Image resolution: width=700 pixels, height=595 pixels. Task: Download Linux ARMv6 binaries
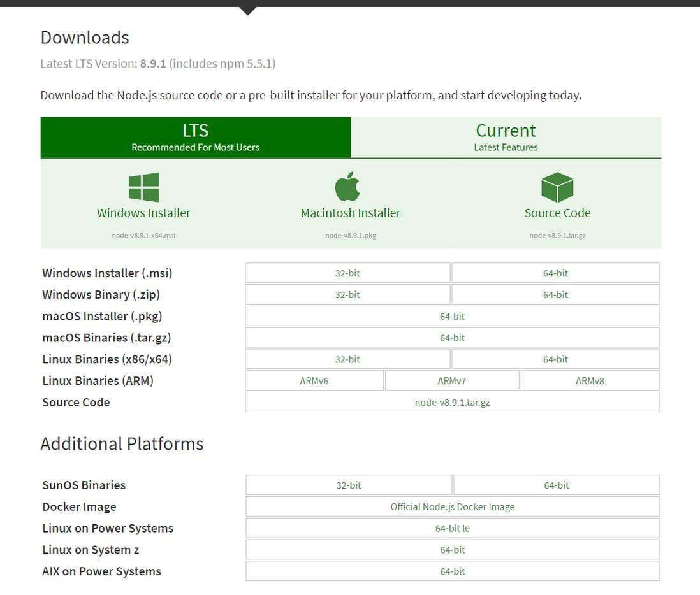(314, 381)
